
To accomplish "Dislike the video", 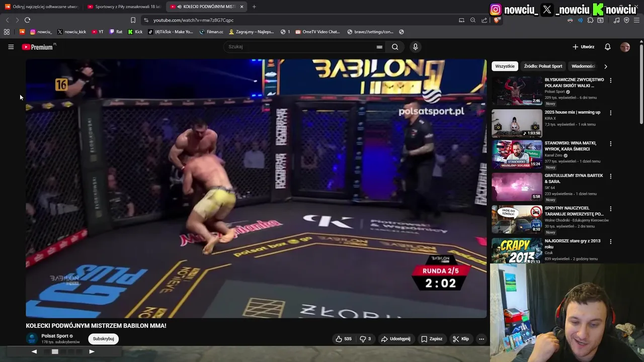I will coord(365,339).
